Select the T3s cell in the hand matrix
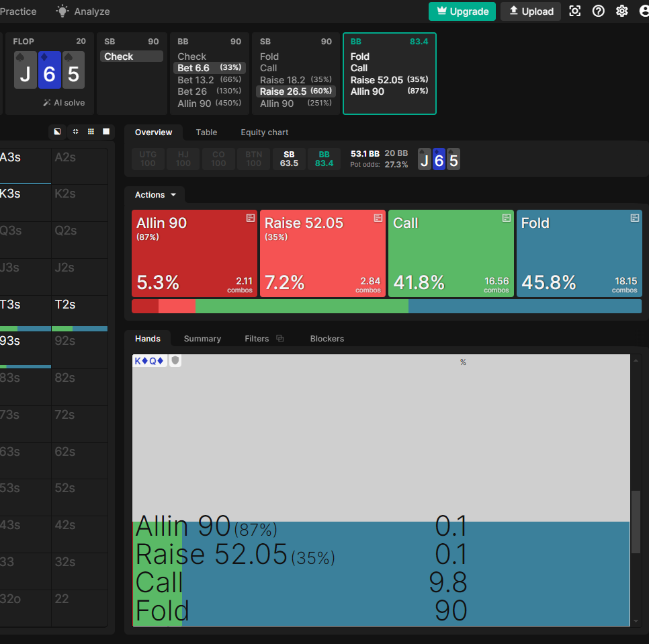Viewport: 649px width, 644px height. click(25, 313)
